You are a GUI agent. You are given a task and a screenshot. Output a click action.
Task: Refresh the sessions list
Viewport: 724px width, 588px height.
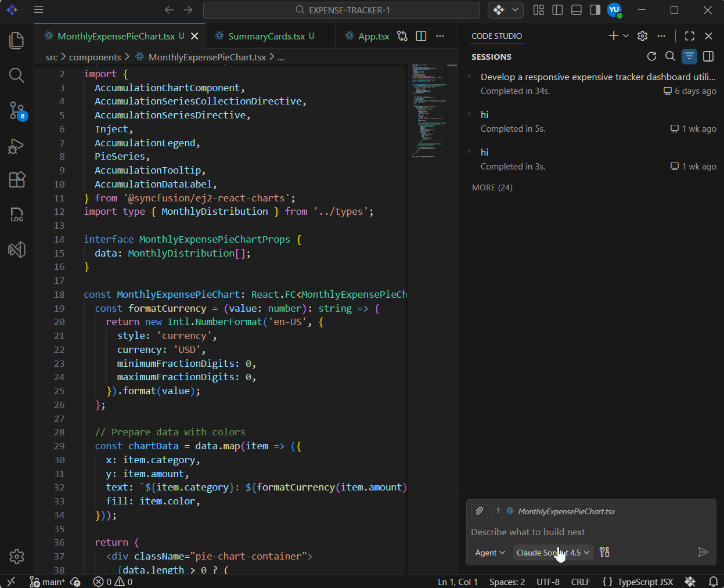pyautogui.click(x=651, y=56)
